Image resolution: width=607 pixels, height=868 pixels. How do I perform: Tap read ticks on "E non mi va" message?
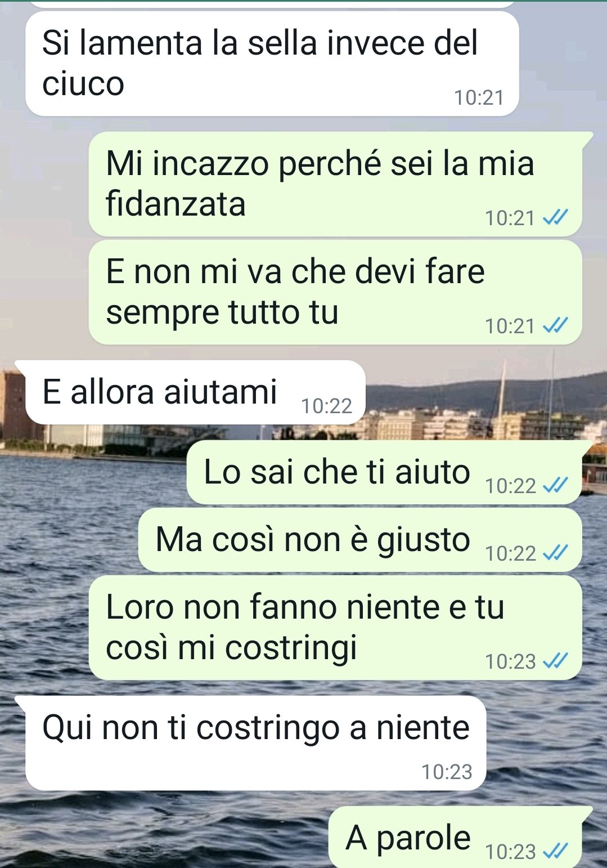[555, 324]
